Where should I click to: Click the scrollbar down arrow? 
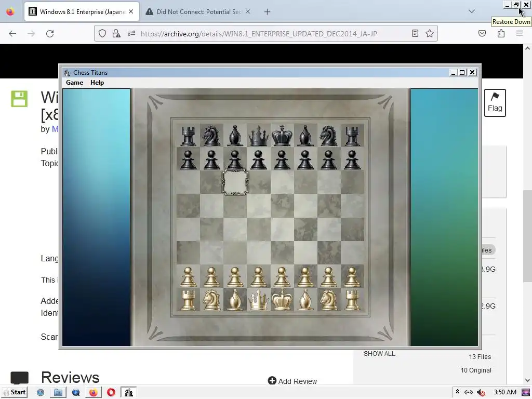[527, 380]
